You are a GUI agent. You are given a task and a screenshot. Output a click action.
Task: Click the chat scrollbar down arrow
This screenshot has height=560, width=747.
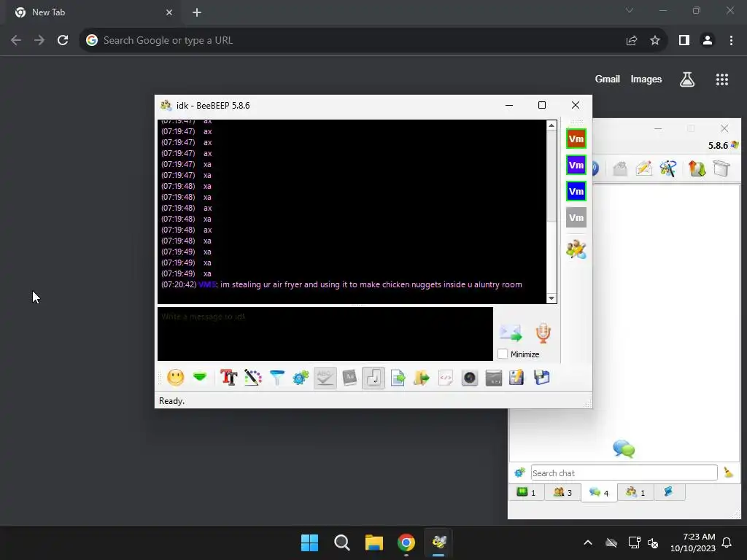551,298
